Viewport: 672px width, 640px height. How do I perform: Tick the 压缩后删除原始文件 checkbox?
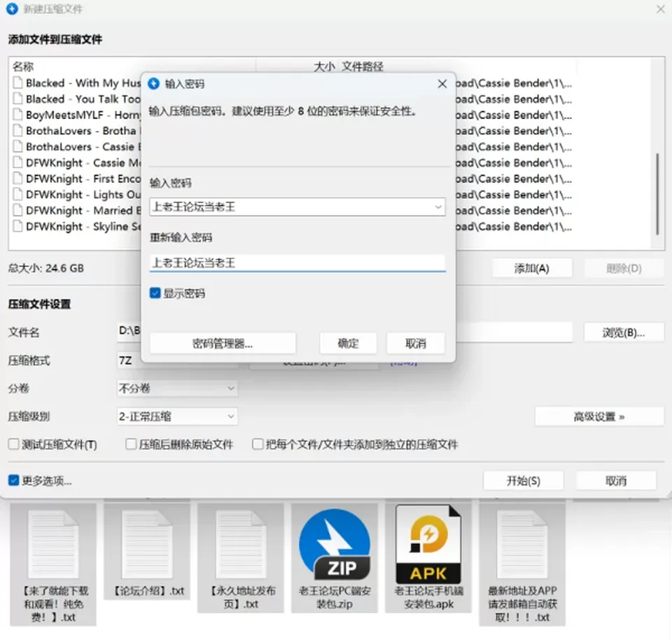click(x=131, y=444)
